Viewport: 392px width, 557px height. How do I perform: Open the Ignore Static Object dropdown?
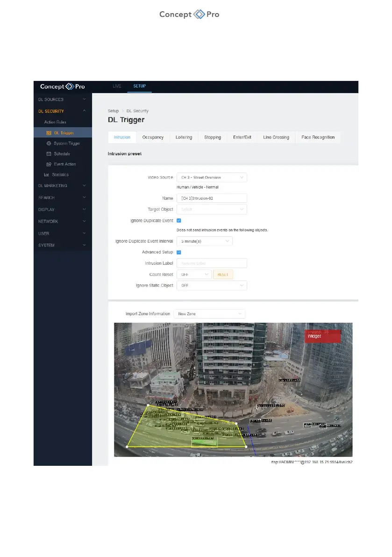(x=212, y=285)
